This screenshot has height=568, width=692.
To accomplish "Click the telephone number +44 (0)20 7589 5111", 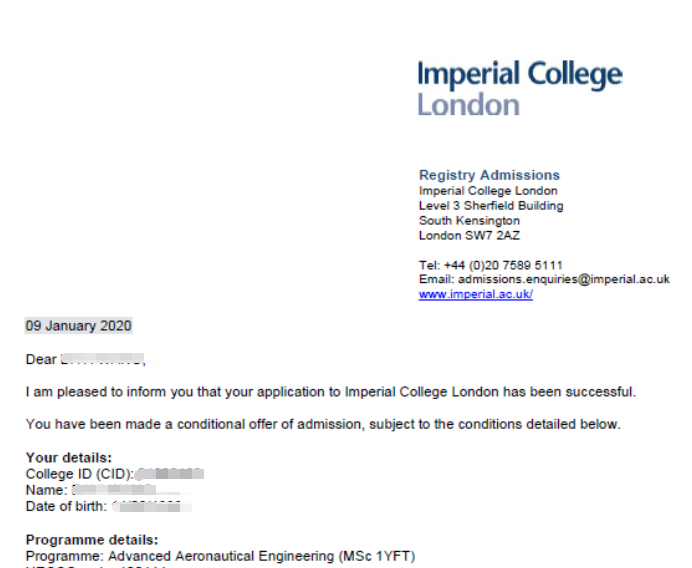I will [x=503, y=265].
